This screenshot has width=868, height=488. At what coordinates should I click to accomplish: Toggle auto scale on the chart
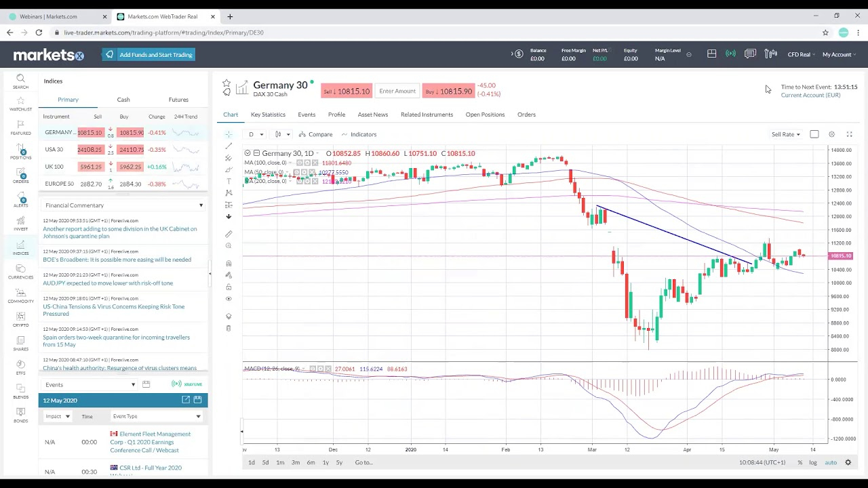point(831,462)
